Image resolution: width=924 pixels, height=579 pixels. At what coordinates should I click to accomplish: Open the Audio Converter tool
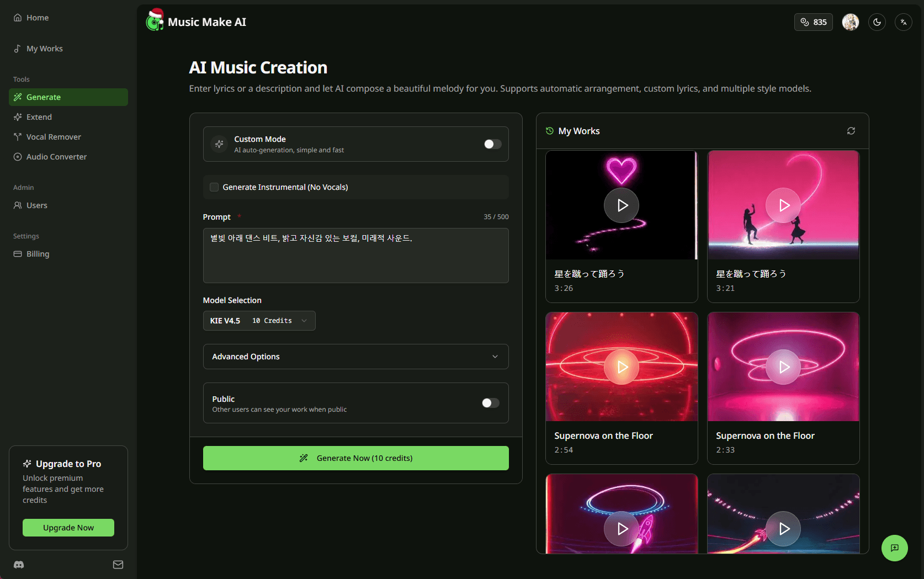pos(56,157)
